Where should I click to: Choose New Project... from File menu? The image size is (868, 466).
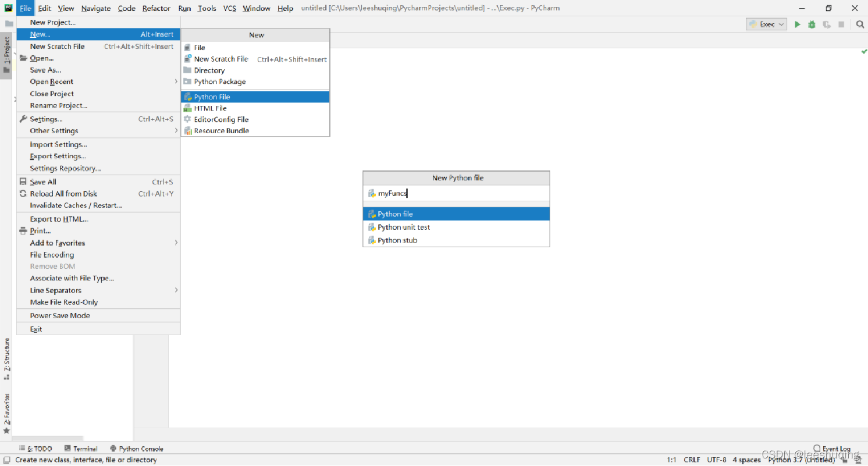click(98, 22)
